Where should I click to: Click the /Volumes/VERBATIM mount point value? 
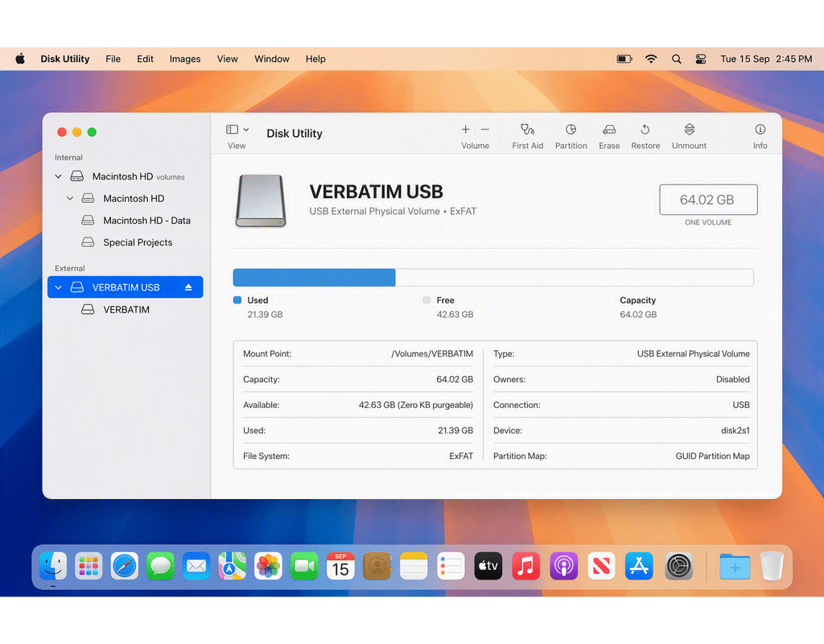click(432, 354)
